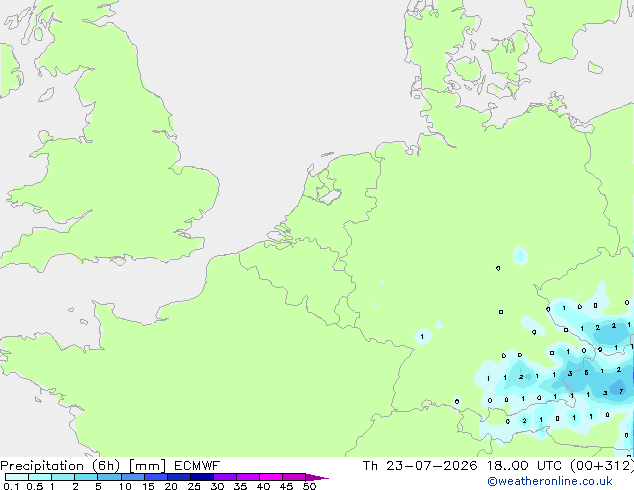634x490 pixels.
Task: Choose the 20–25 mm dark blue swatch
Action: (x=179, y=477)
